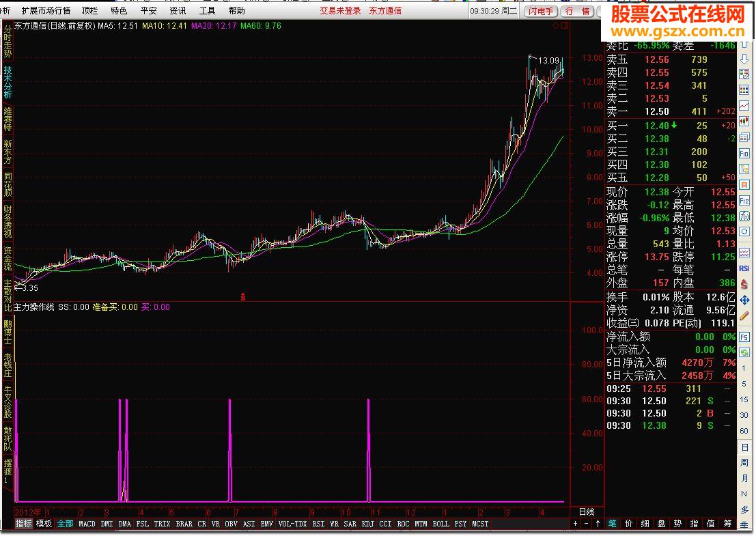
Task: Click the red diamond marker at chart corner
Action: 555,25
